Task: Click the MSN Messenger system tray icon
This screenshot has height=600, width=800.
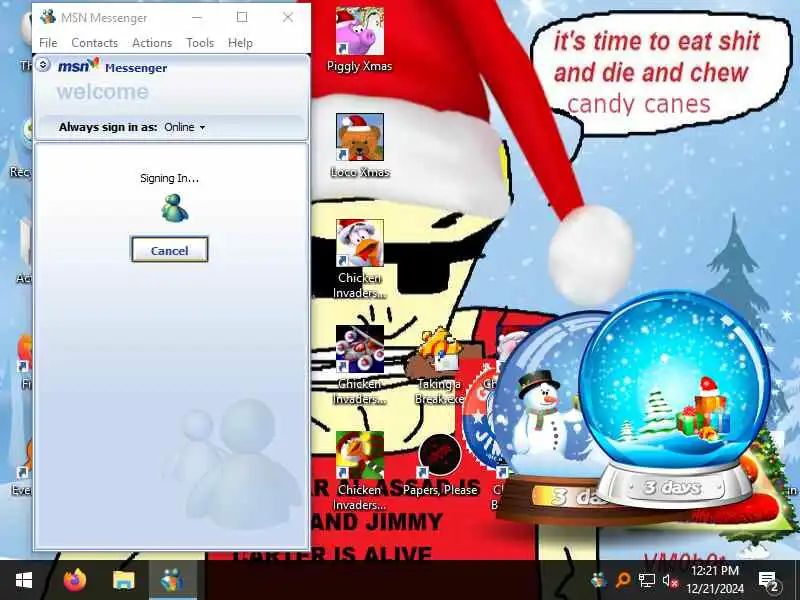Action: (598, 580)
